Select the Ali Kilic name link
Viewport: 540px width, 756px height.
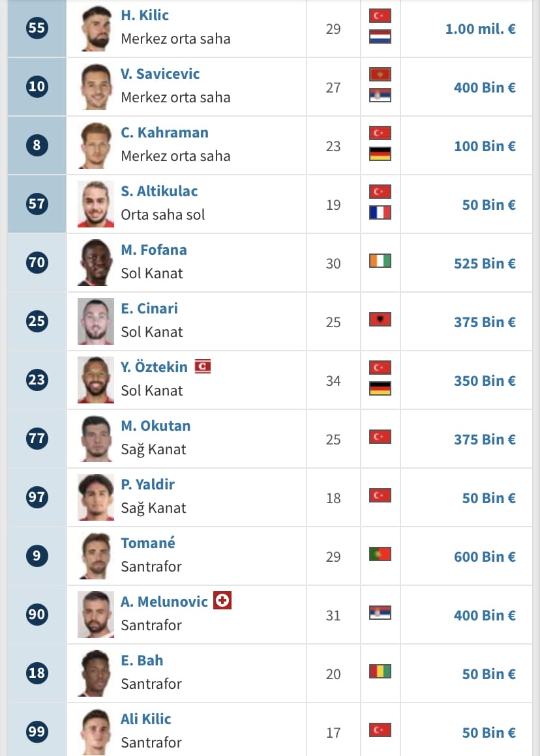145,718
